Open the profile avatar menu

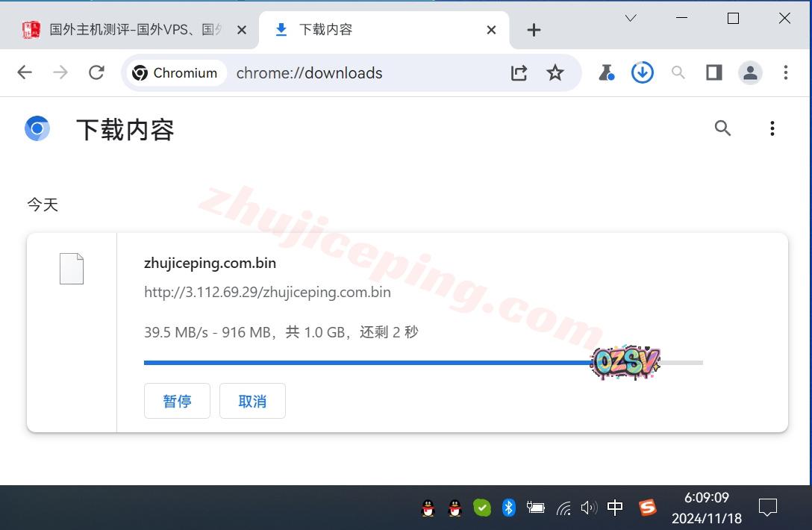coord(750,72)
